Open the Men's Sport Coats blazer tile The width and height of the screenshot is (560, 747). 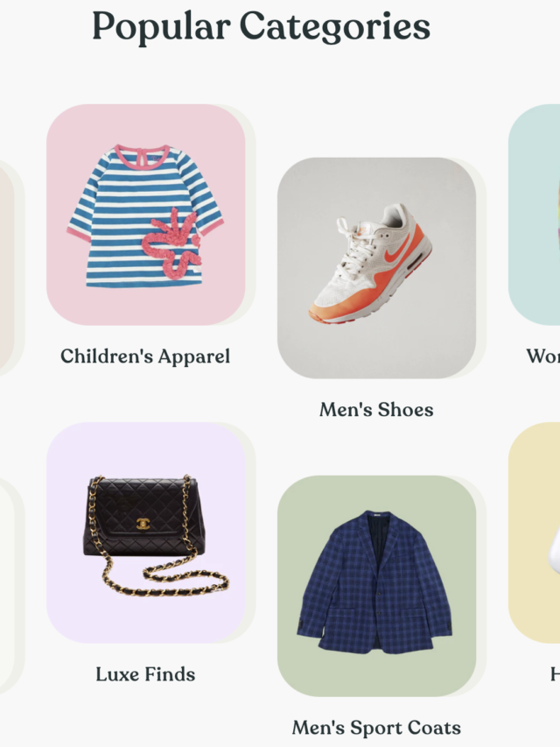(376, 586)
